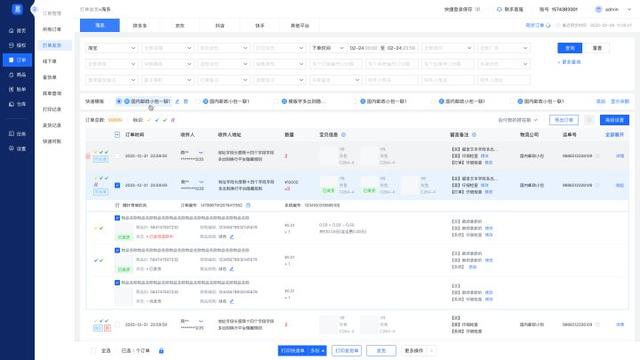Viewport: 640px width, 360px height.
Task: Click the 更多查询 link
Action: 569,62
